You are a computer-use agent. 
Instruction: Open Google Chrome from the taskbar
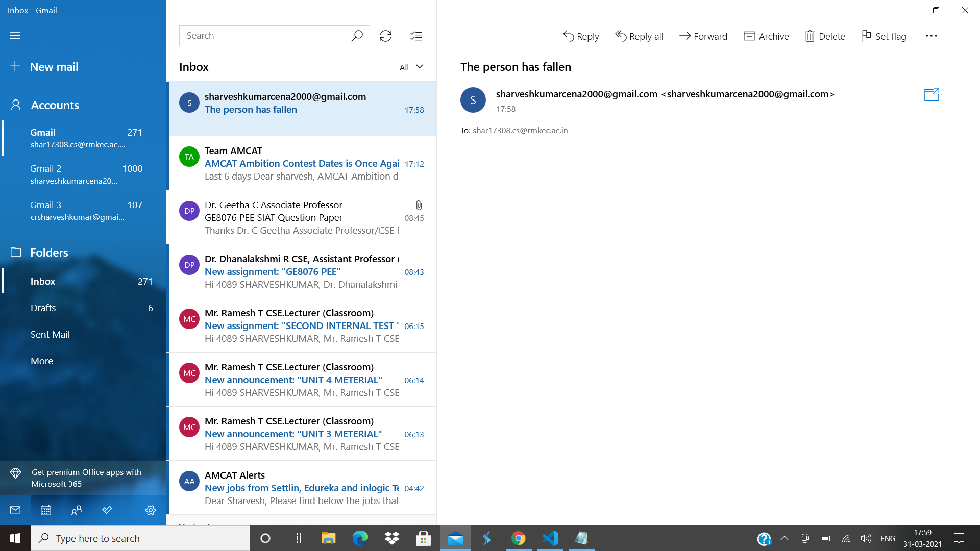(x=518, y=538)
